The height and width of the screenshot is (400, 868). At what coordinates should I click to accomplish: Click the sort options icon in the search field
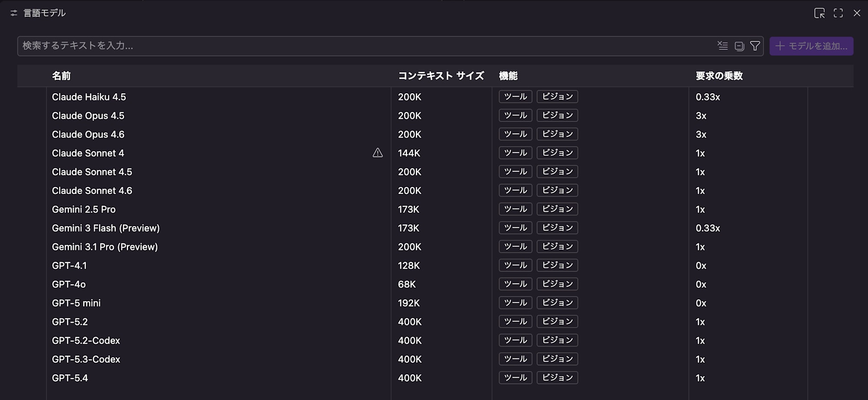(x=723, y=46)
